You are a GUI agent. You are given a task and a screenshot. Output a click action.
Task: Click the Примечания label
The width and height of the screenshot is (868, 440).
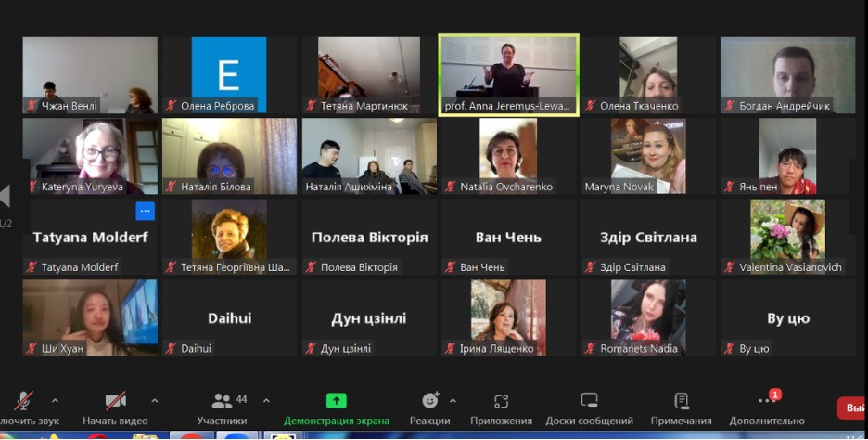coord(681,421)
